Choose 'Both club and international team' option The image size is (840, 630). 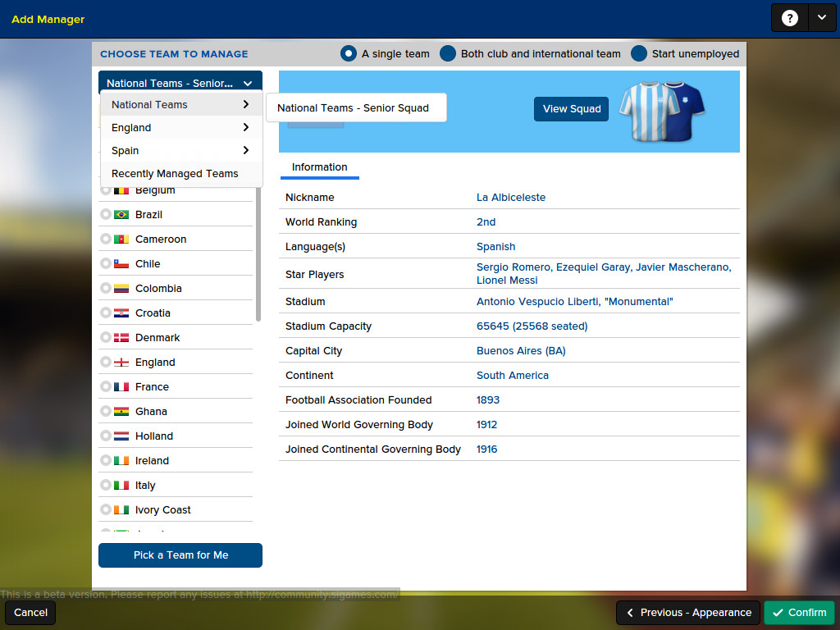point(448,53)
